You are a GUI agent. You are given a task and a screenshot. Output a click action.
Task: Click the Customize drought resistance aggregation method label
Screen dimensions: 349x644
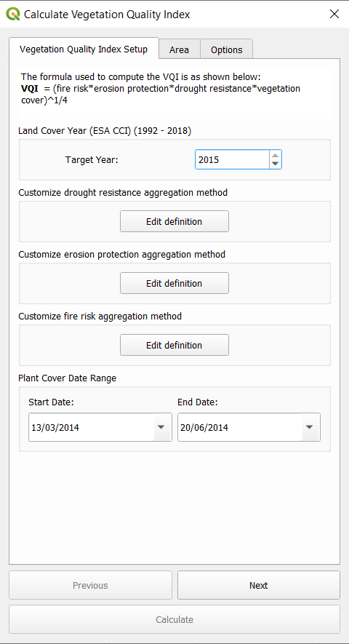(x=123, y=192)
